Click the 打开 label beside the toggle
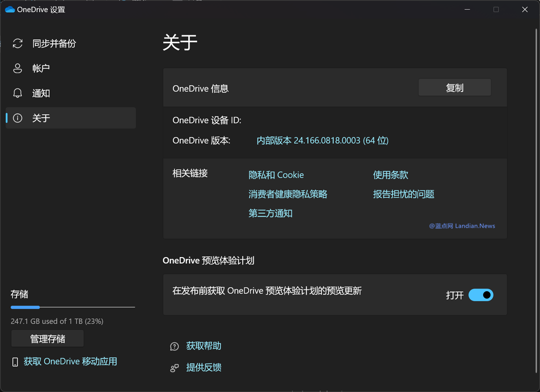This screenshot has width=540, height=392. 455,295
